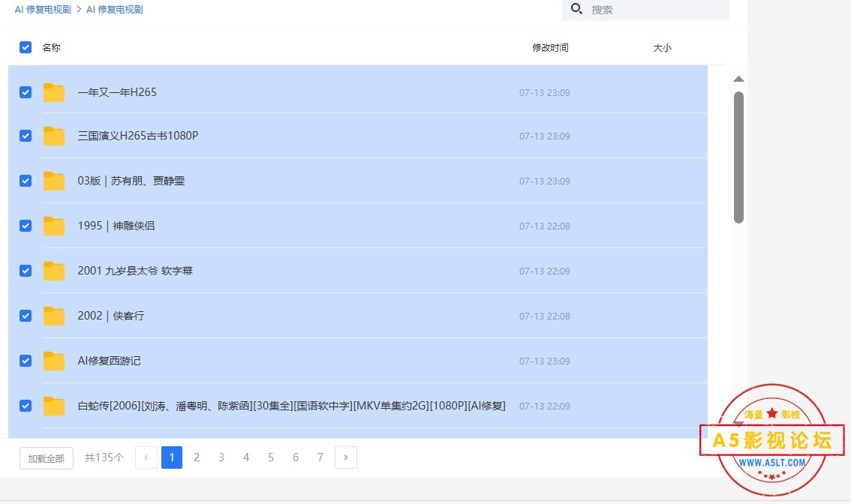The height and width of the screenshot is (504, 851).
Task: Open the 三国演义H265古书1080P folder icon
Action: 54,136
